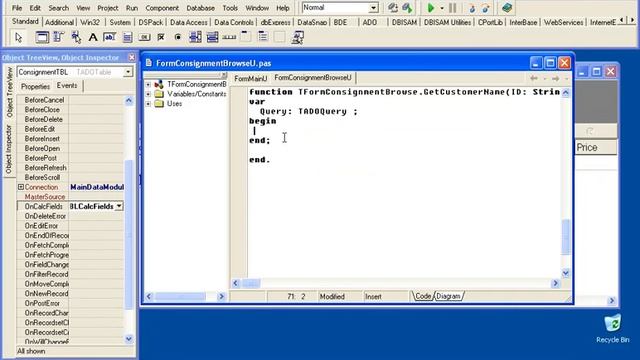Expand the Variables/Constants tree node

pyautogui.click(x=148, y=94)
